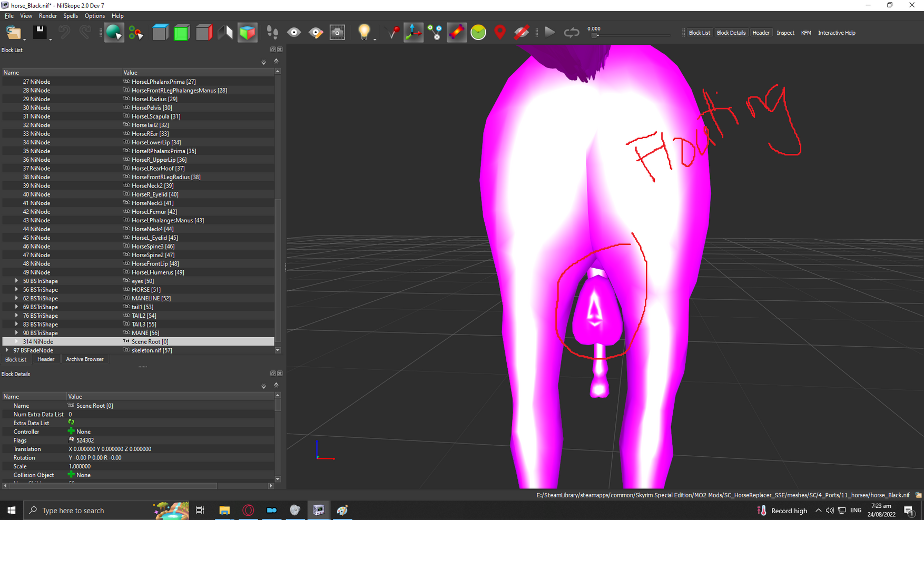This screenshot has height=569, width=924.
Task: Open the View menu
Action: tap(26, 16)
